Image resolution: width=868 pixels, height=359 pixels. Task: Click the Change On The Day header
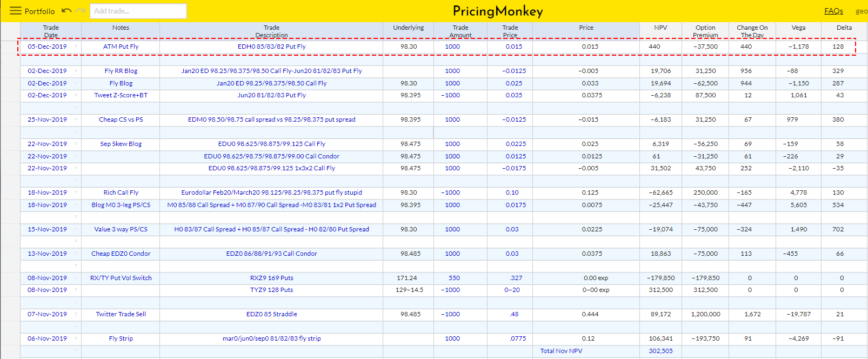[752, 31]
